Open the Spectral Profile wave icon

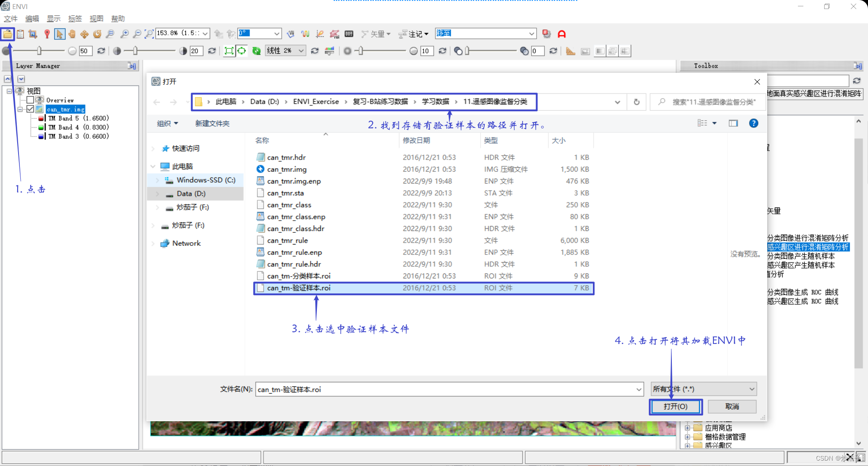click(x=305, y=34)
